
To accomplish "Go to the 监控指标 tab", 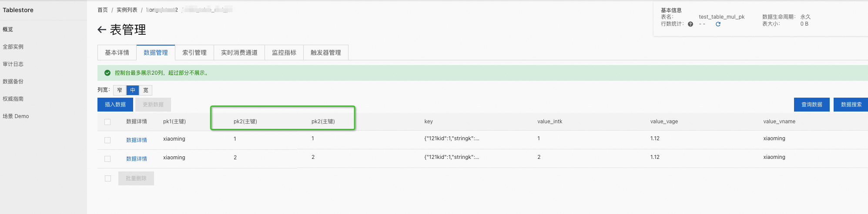I will click(284, 53).
